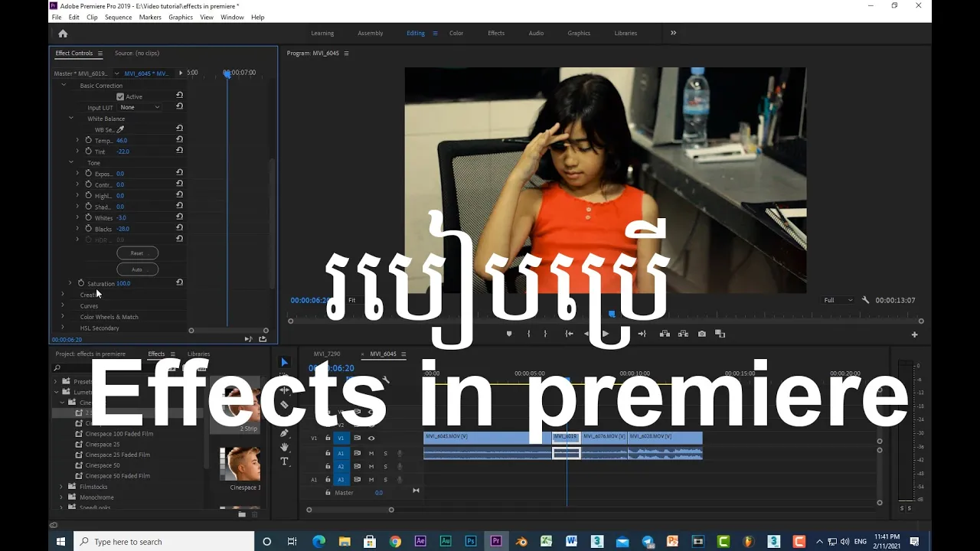Reset the Blacks parameter
Screen dimensions: 980x551
pyautogui.click(x=180, y=228)
